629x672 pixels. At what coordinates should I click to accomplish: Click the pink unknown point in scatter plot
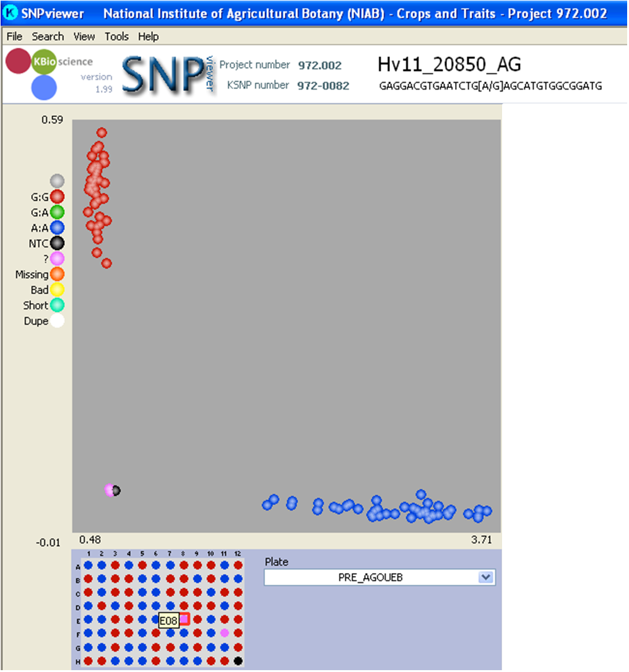pos(108,490)
